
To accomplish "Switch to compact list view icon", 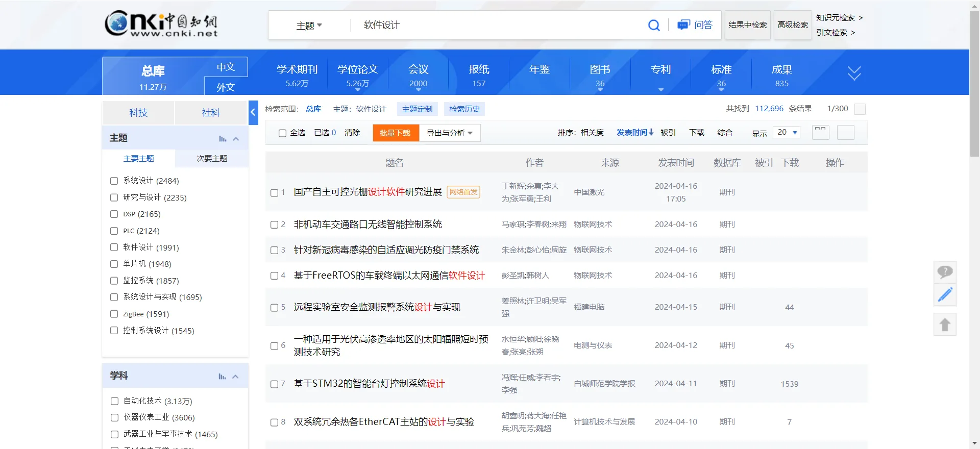I will tap(846, 133).
